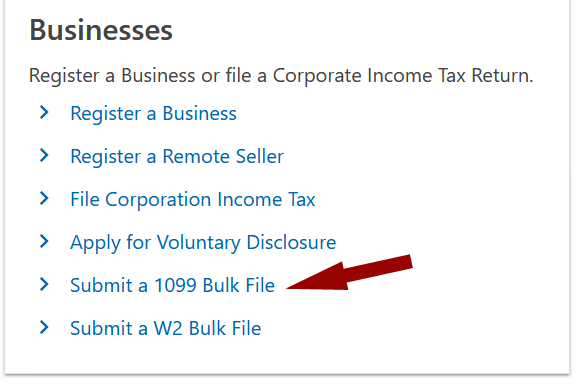Select the chevron before File Corporation Income Tax
Image resolution: width=576 pixels, height=384 pixels.
point(44,198)
